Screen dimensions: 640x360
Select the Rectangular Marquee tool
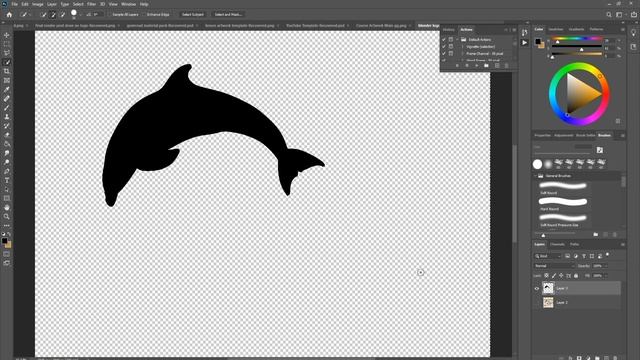(7, 44)
